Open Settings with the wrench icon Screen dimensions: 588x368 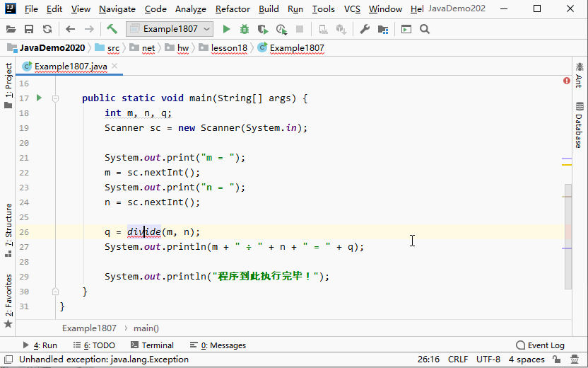click(x=365, y=29)
